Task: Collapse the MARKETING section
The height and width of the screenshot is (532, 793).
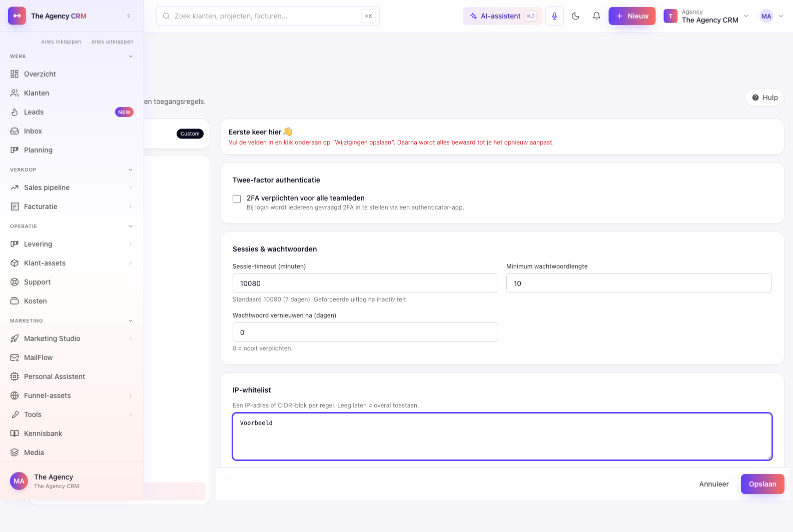Action: click(x=131, y=321)
